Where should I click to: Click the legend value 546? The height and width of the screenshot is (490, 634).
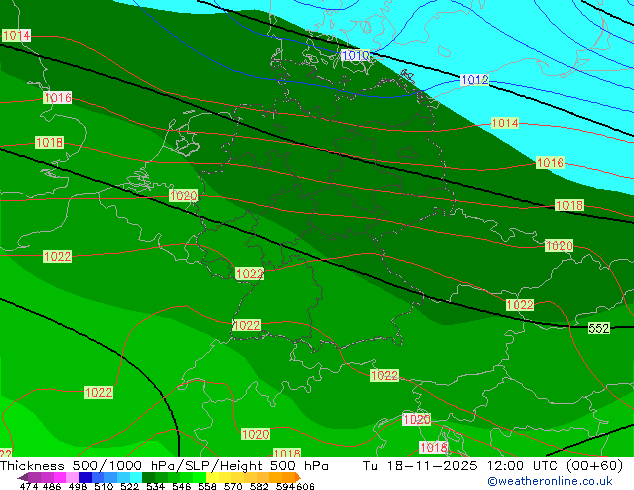coord(182,486)
